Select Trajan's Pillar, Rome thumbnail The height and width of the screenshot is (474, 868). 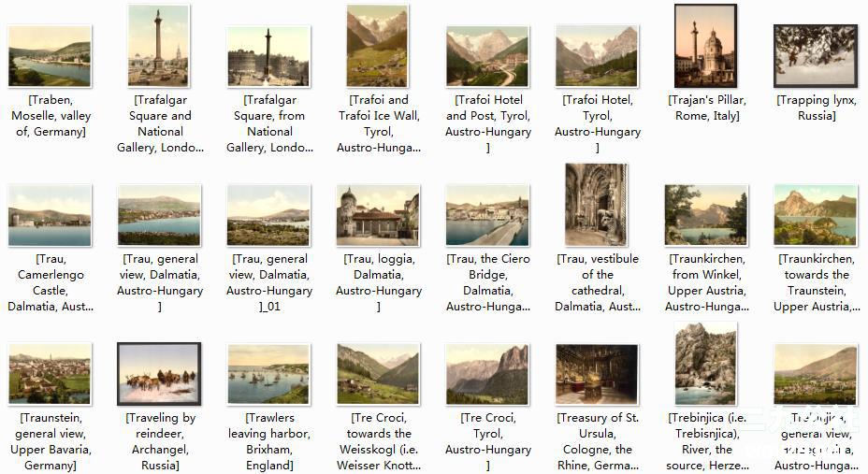point(706,46)
